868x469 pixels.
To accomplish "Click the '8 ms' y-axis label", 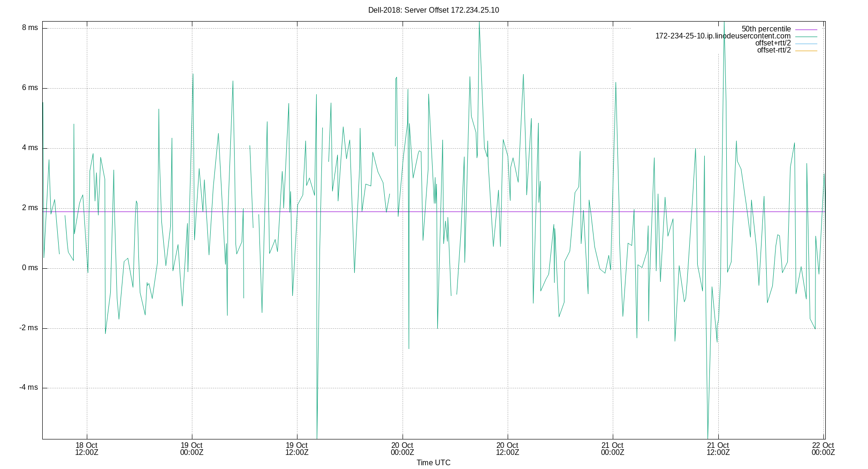I will click(x=30, y=28).
